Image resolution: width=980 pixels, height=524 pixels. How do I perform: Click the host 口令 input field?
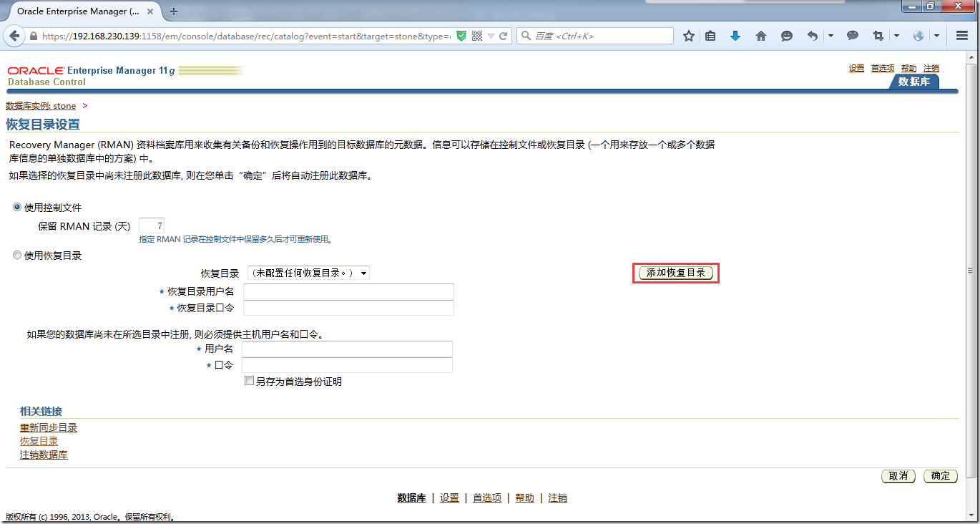tap(347, 365)
